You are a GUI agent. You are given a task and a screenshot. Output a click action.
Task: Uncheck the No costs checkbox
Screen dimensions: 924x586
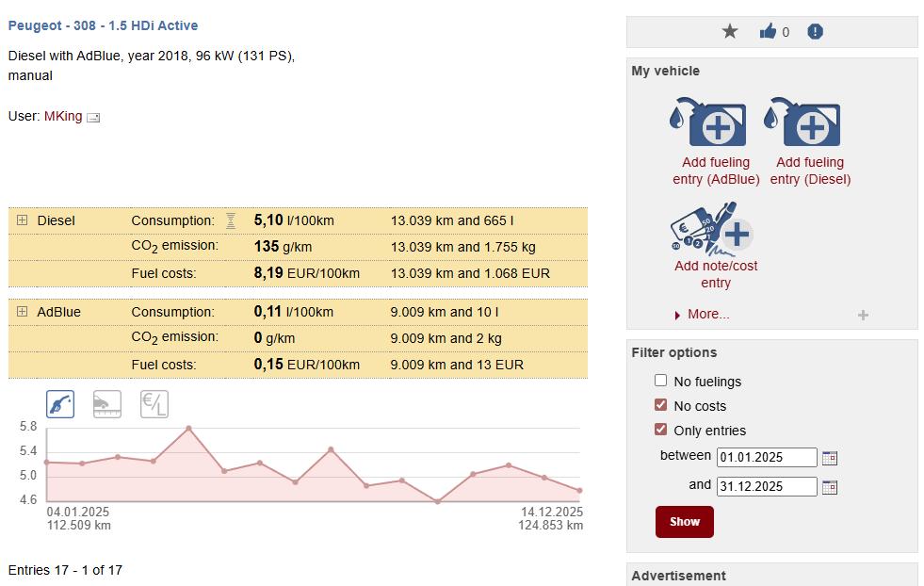coord(660,405)
